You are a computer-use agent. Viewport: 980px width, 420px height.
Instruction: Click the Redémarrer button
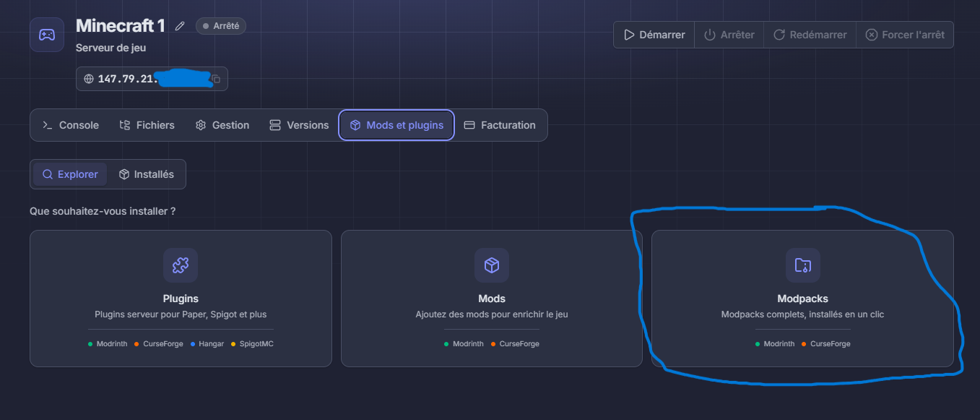pyautogui.click(x=810, y=35)
